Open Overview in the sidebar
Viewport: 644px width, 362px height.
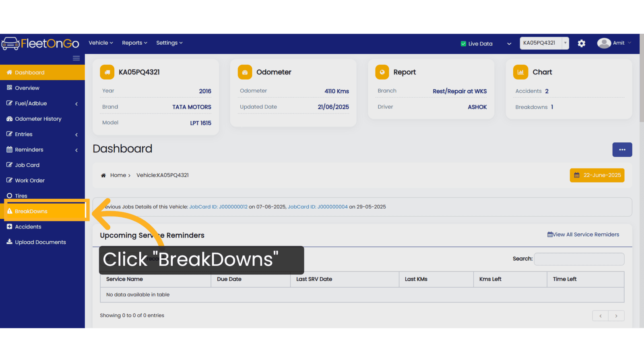coord(42,88)
